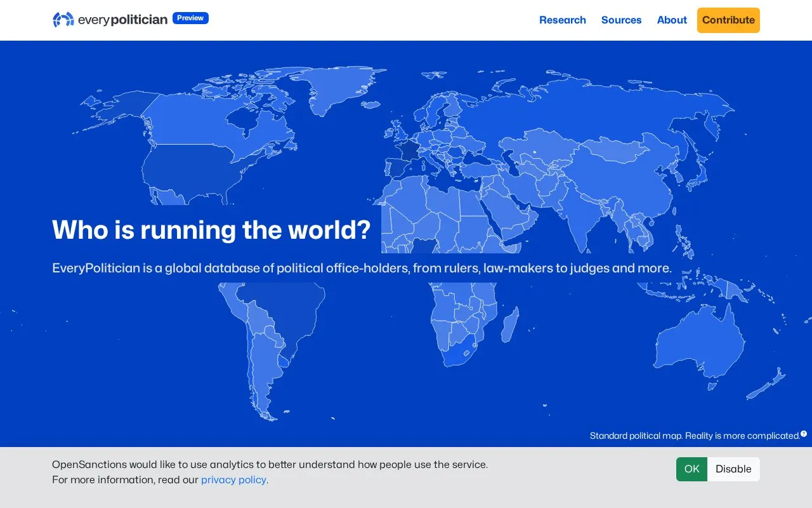812x508 pixels.
Task: Click the EveryPolitician description sentence
Action: pos(362,268)
